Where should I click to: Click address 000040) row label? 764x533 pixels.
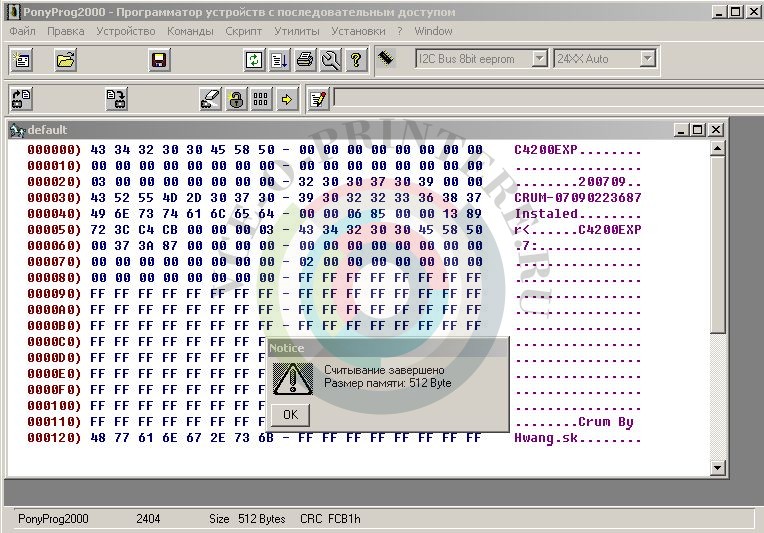coord(54,214)
